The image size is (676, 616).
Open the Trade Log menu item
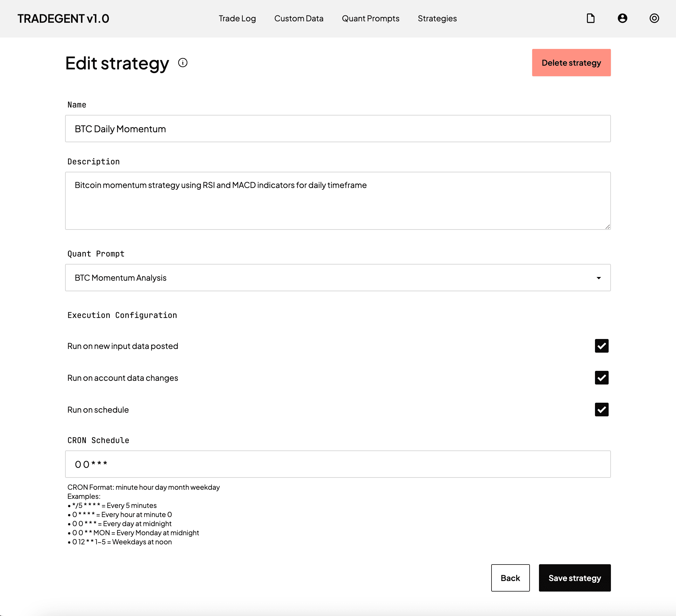pyautogui.click(x=237, y=18)
